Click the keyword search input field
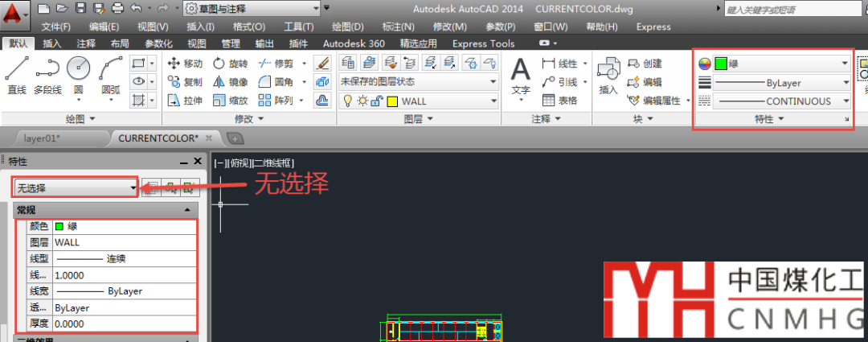 tap(772, 10)
